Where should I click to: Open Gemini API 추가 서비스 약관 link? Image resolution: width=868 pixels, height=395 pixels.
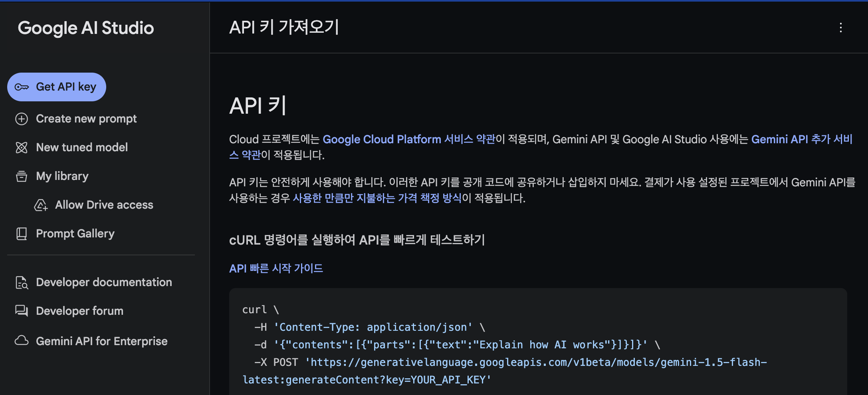[x=802, y=139]
